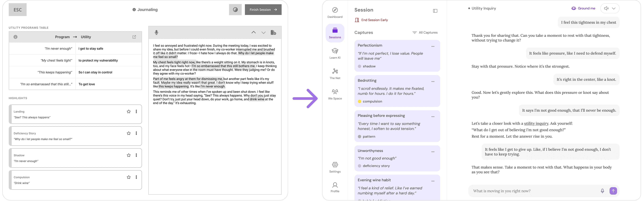Select the "To get love" utility cell
This screenshot has height=201, width=644.
tap(109, 84)
